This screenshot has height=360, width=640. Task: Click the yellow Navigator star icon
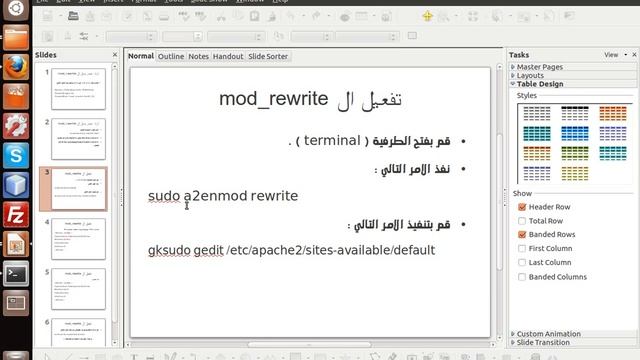[x=427, y=16]
